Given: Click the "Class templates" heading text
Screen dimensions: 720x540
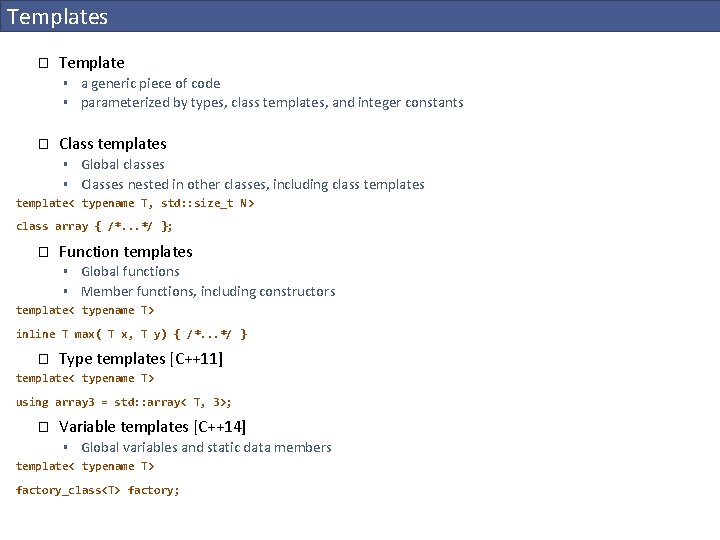Looking at the screenshot, I should [x=112, y=144].
